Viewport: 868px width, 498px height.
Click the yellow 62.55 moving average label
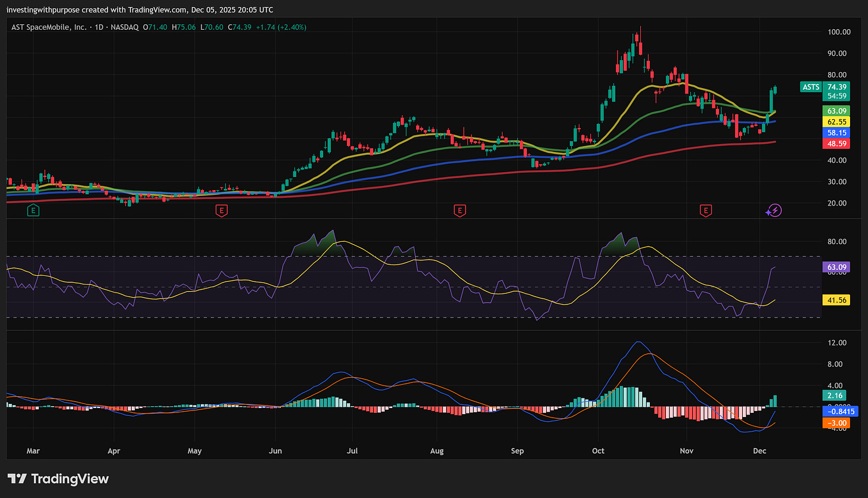837,121
